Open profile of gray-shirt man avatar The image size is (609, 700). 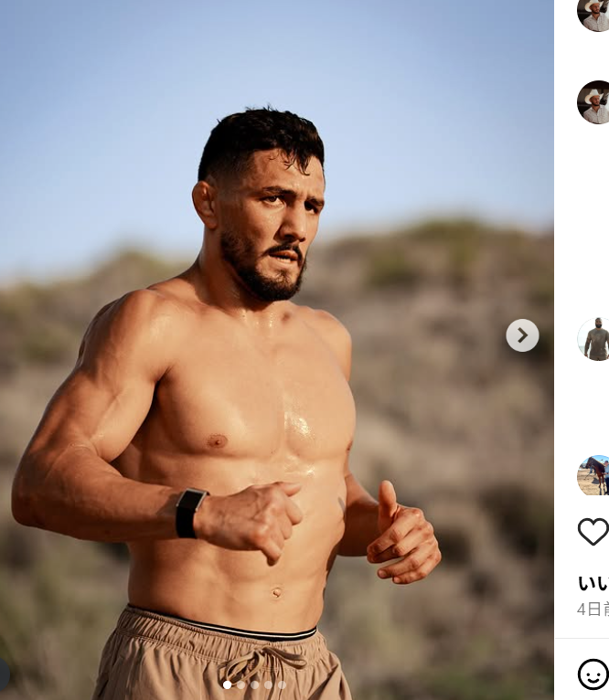[594, 339]
